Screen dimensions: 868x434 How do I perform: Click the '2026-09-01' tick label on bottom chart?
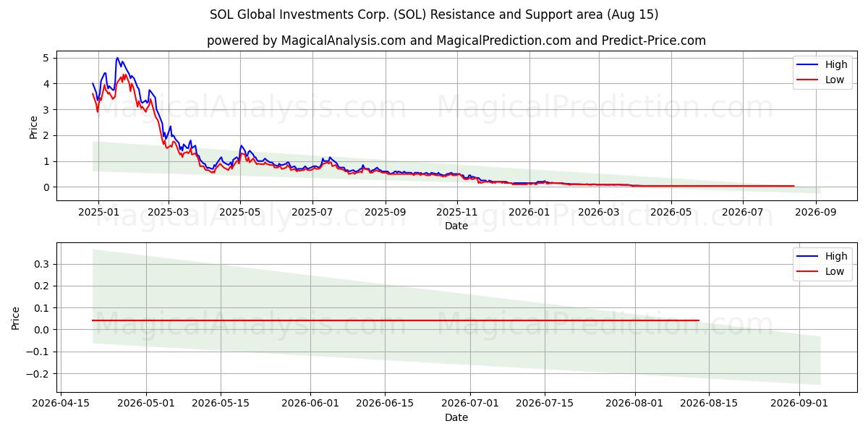coord(799,404)
